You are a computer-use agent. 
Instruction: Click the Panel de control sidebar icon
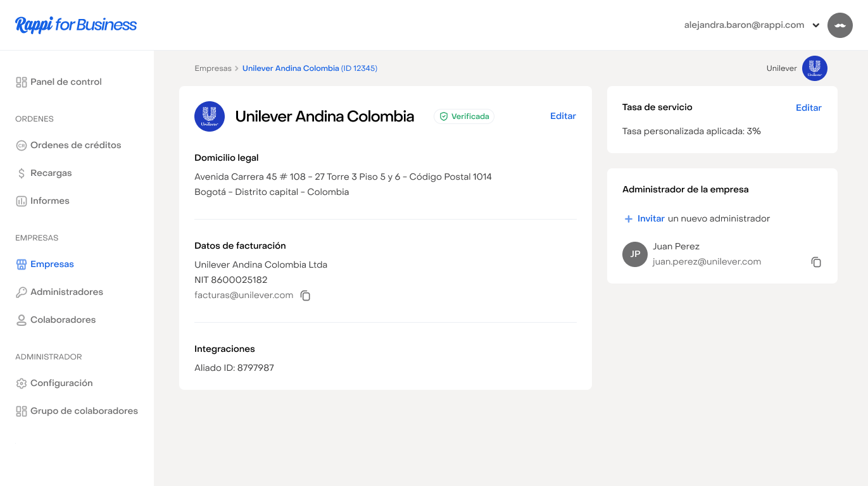tap(22, 82)
